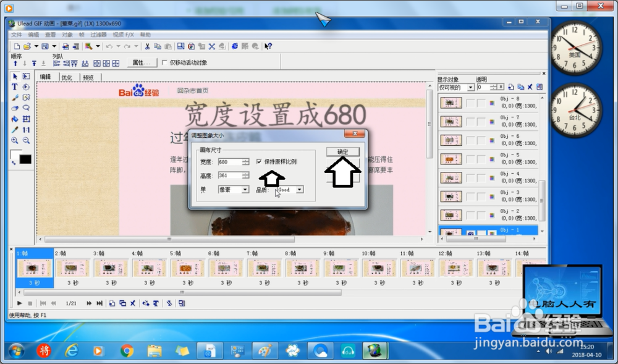Click the Zoom In magnifier tool
This screenshot has height=364, width=618.
click(x=15, y=140)
